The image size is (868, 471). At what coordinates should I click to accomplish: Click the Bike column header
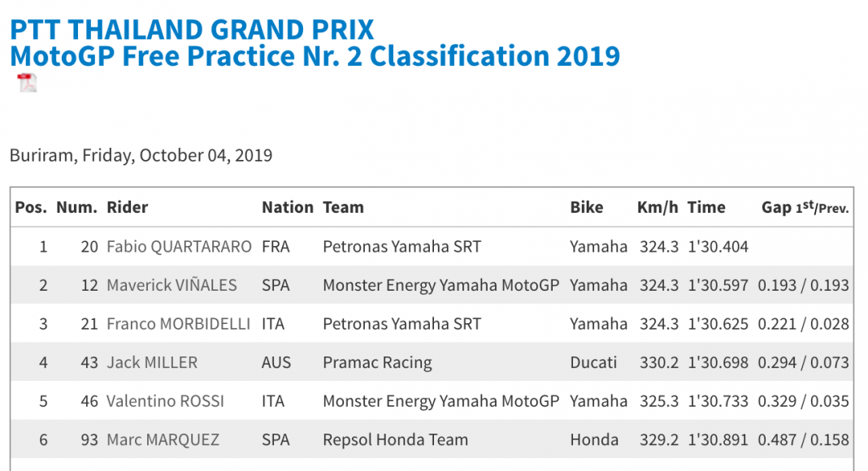(x=586, y=207)
